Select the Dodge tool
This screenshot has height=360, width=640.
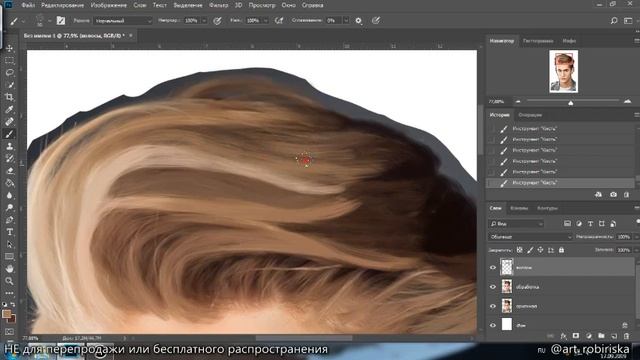pyautogui.click(x=9, y=207)
